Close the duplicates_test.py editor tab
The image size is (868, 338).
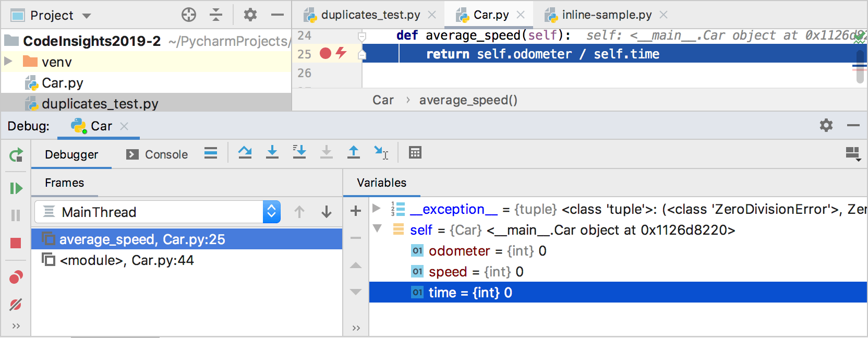(432, 15)
